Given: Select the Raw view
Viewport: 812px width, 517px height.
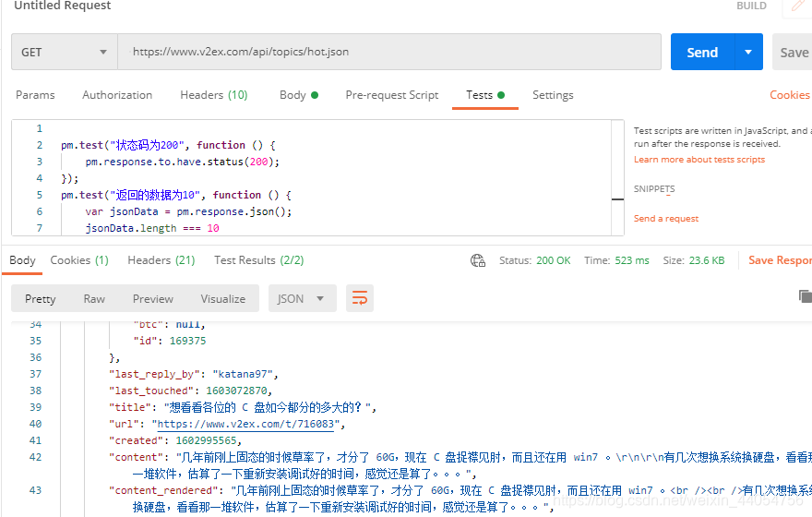Looking at the screenshot, I should coord(94,299).
